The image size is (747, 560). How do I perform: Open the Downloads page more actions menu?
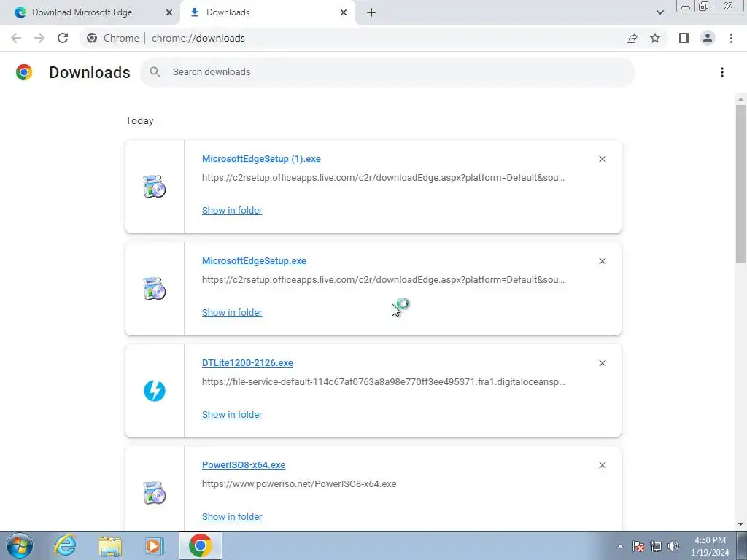pos(722,72)
